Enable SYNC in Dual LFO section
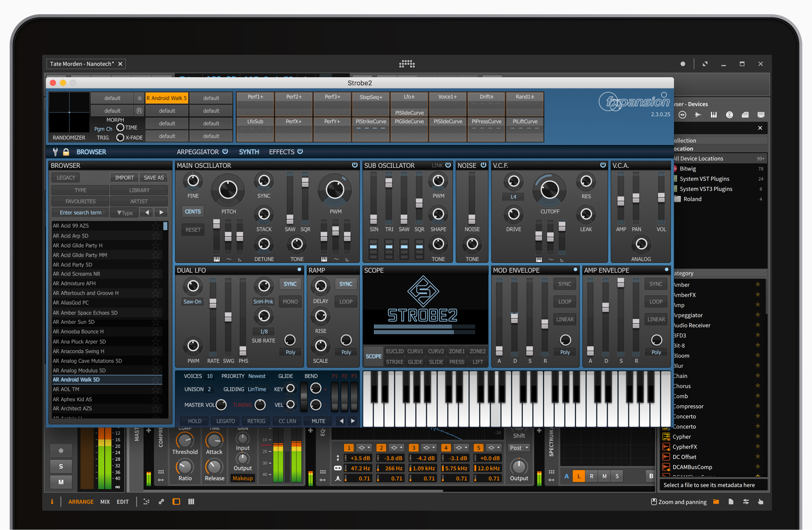Screen dimensions: 812x530 tap(290, 284)
